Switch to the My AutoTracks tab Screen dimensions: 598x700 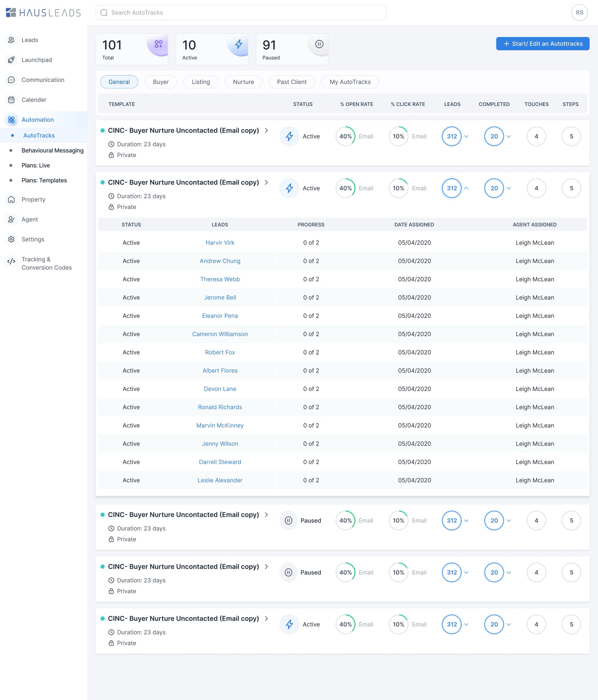pyautogui.click(x=350, y=82)
